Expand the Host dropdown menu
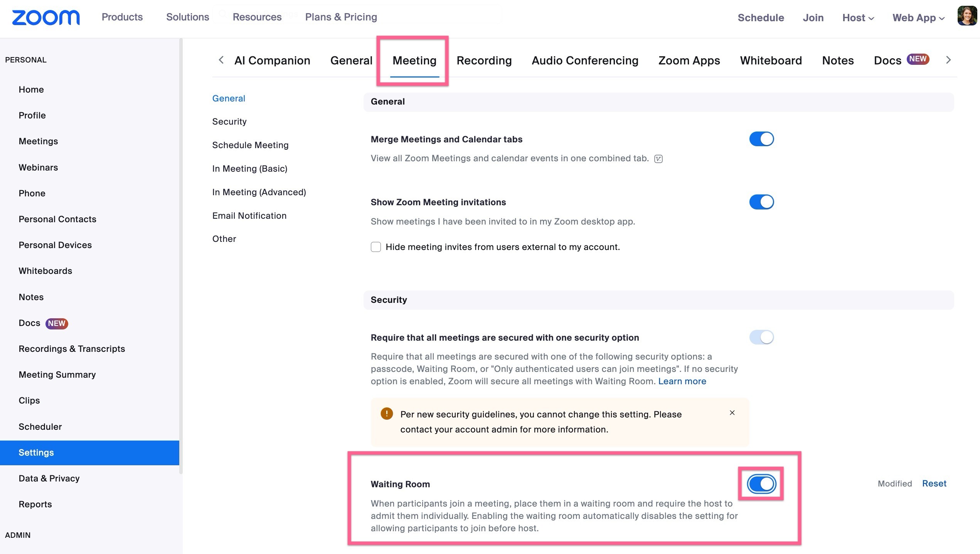Viewport: 980px width, 554px height. click(858, 18)
